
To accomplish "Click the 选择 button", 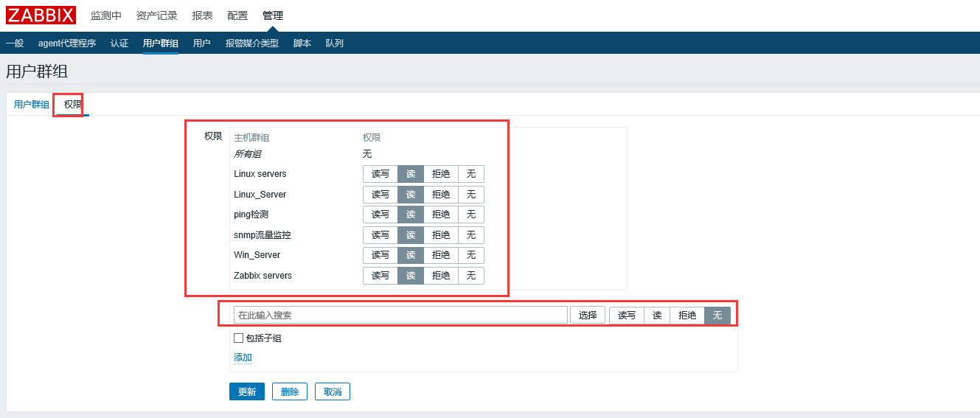I will pyautogui.click(x=588, y=315).
